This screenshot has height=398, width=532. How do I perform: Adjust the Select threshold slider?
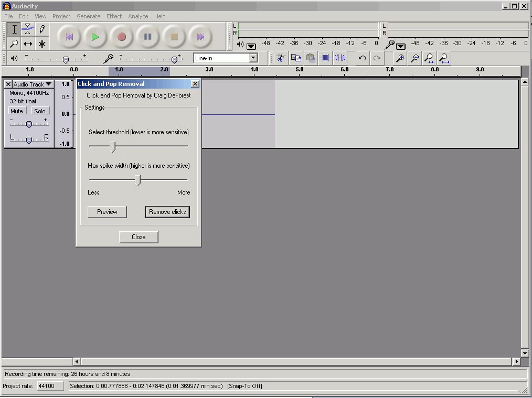tap(113, 146)
